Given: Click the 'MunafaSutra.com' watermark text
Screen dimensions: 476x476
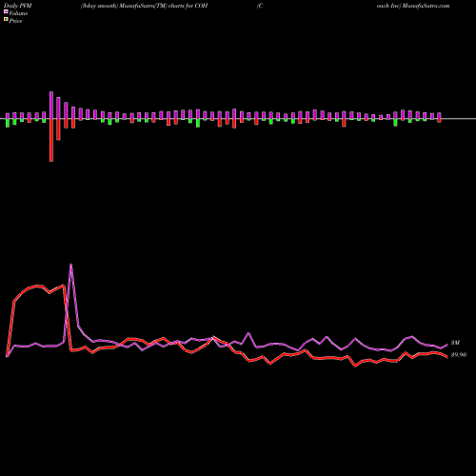Looking at the screenshot, I should tap(426, 6).
